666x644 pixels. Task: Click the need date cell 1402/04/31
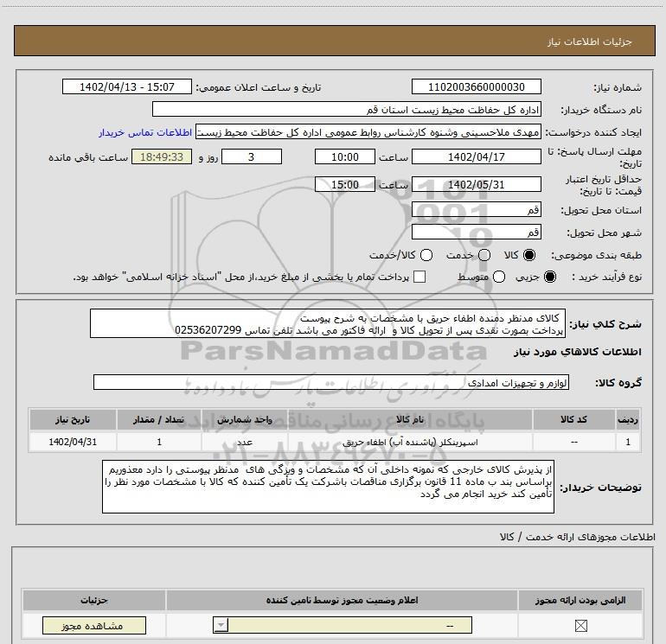[x=73, y=442]
